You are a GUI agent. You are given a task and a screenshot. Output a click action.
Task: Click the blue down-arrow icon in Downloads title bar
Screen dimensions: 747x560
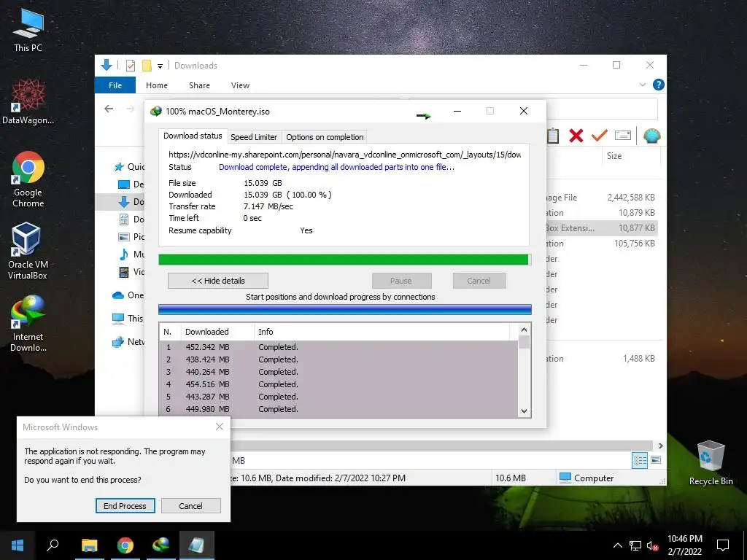[x=107, y=65]
